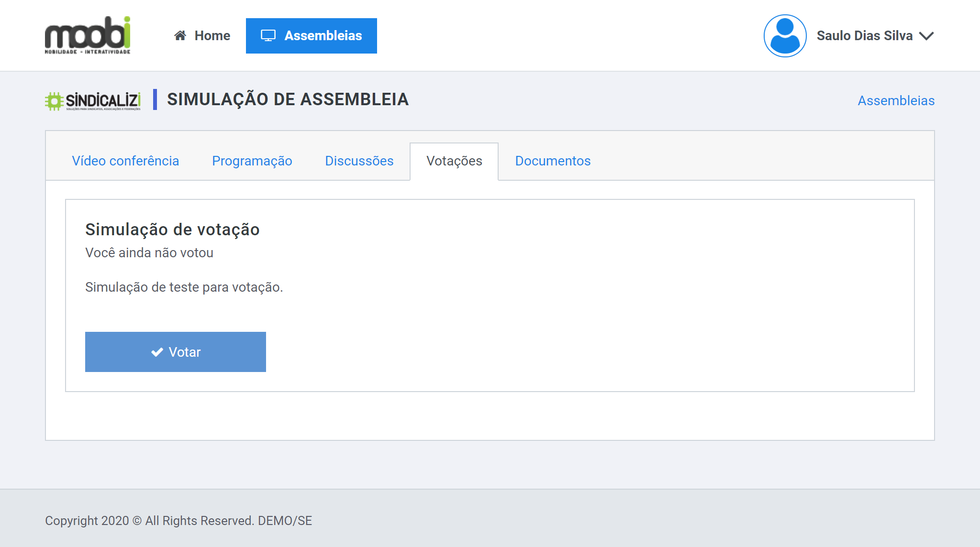Select the Discussões tab
Viewport: 980px width, 547px height.
[359, 161]
